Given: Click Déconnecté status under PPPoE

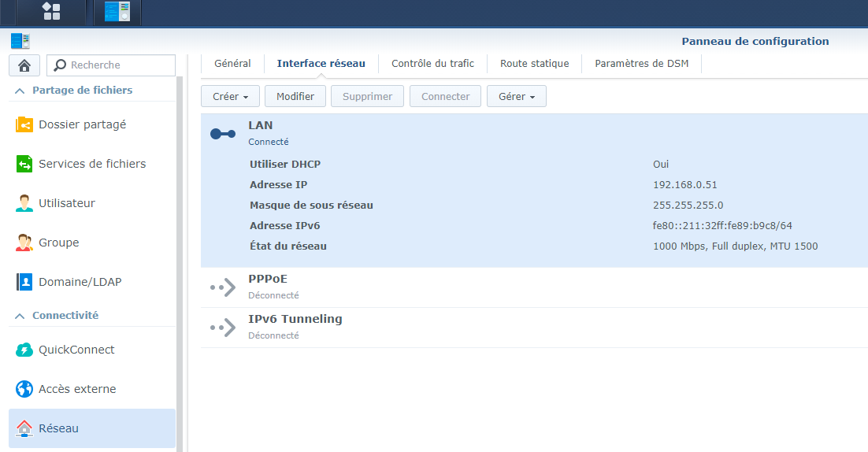Looking at the screenshot, I should click(273, 295).
